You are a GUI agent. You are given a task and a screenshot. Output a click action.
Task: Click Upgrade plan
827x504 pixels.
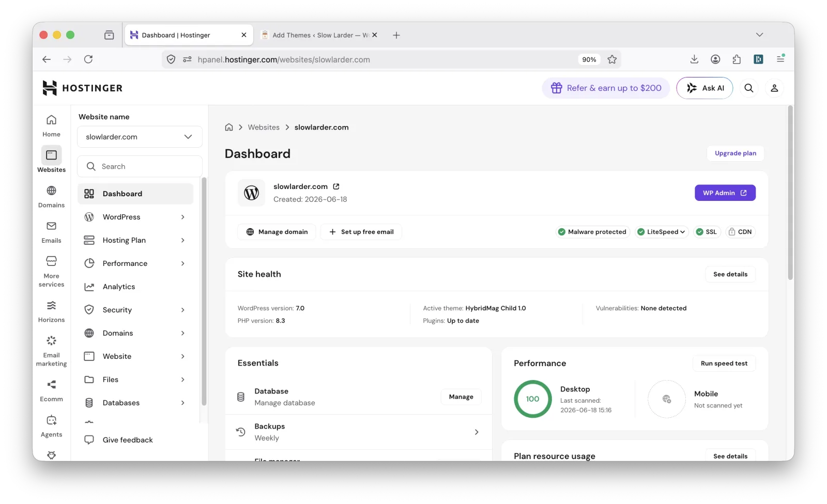pos(735,153)
